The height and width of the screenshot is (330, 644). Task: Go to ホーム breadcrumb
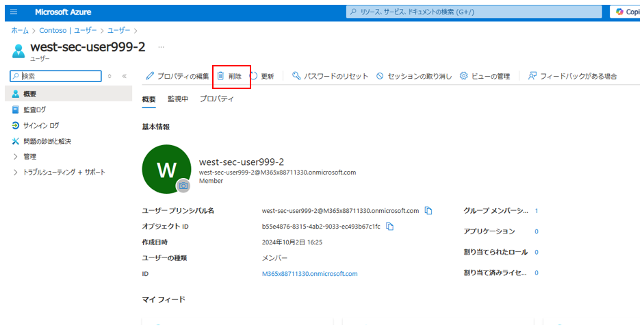(x=20, y=30)
